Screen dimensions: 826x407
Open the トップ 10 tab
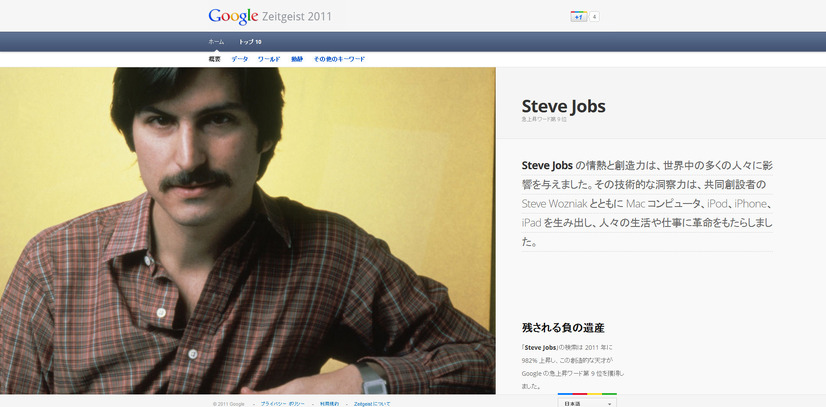[x=250, y=42]
